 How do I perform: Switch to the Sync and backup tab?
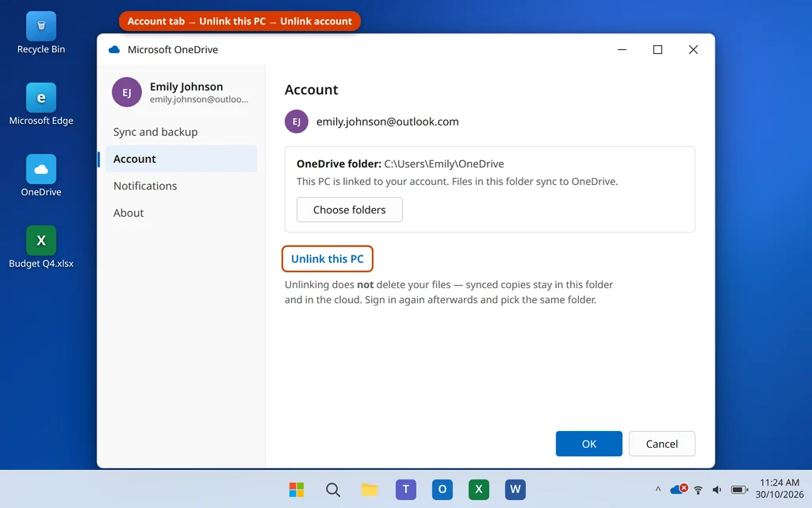[x=181, y=132]
